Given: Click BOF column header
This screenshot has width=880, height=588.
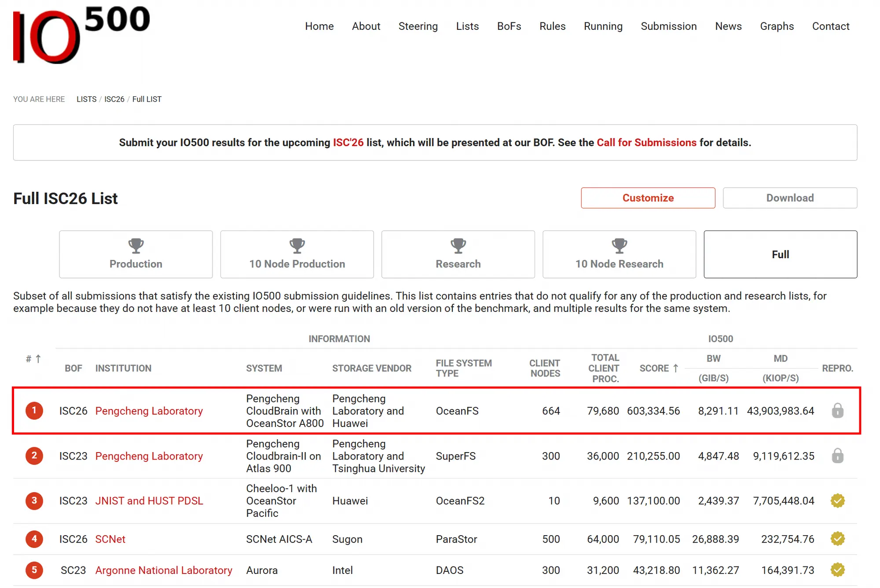Looking at the screenshot, I should coord(73,368).
